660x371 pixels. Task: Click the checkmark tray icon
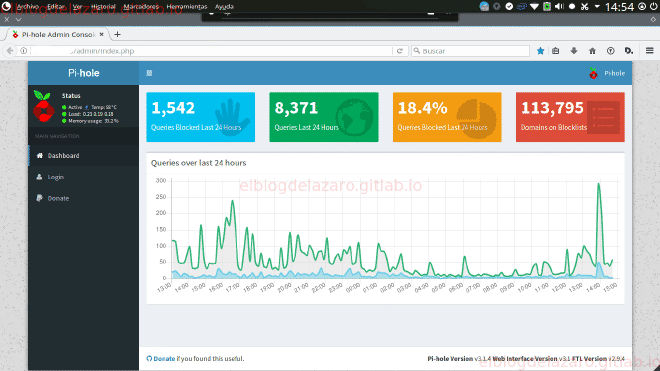point(509,6)
